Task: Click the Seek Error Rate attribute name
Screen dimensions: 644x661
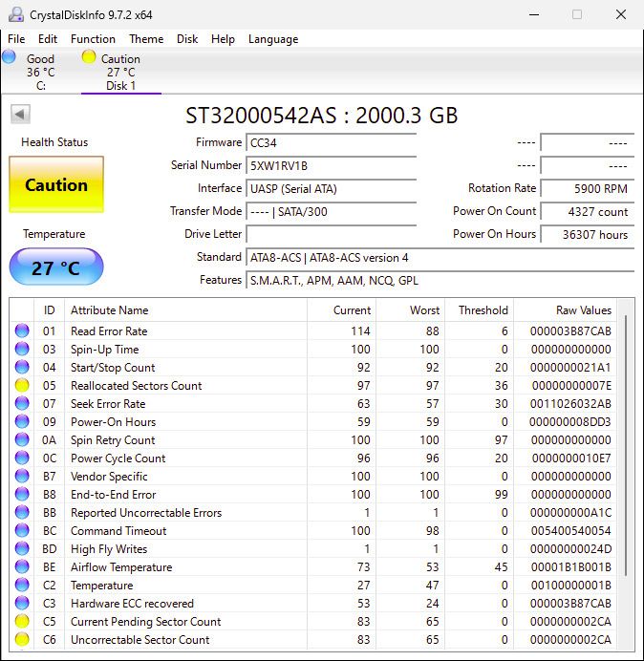Action: tap(108, 404)
